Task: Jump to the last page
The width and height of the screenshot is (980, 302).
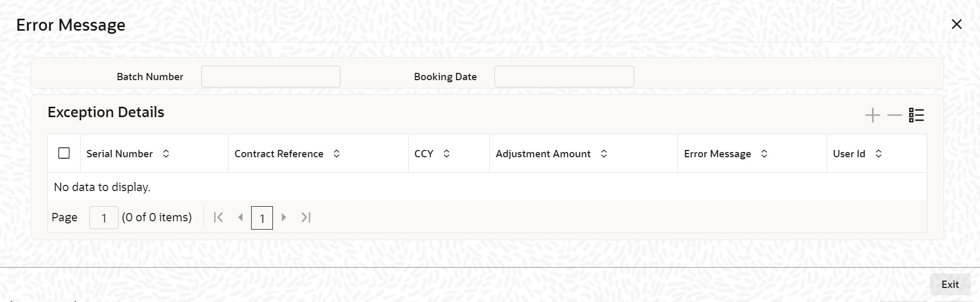Action: click(306, 218)
